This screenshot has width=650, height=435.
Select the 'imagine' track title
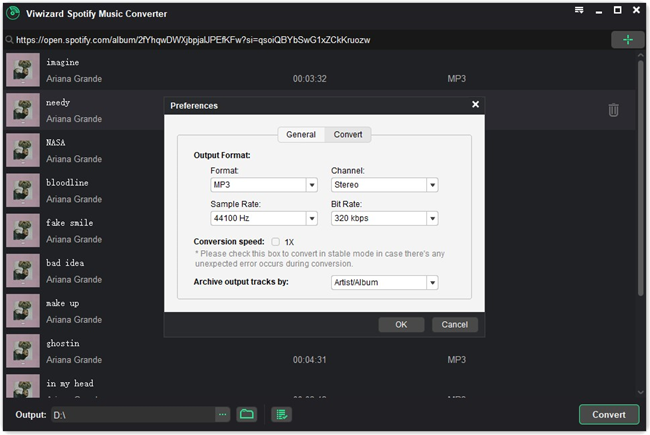click(63, 62)
